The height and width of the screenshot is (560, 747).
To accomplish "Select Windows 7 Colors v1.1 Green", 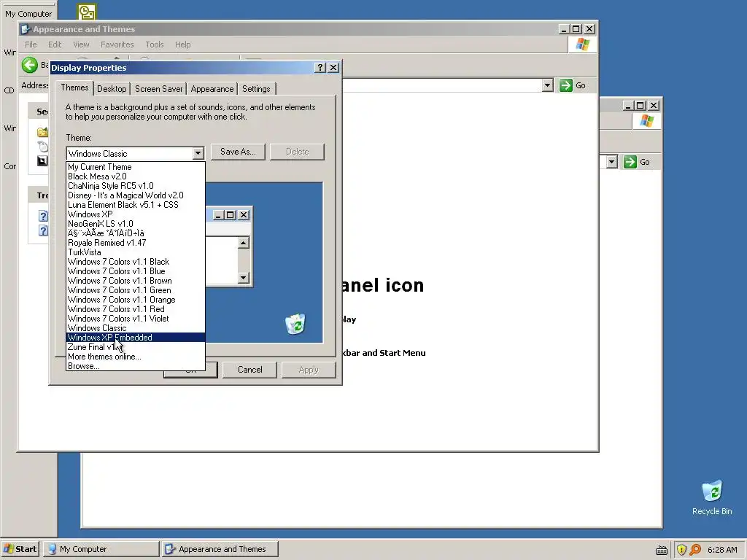I will pos(136,290).
